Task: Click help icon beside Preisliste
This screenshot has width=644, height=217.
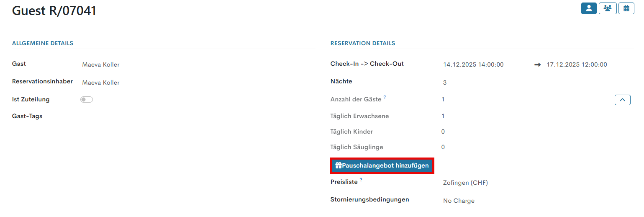Action: click(x=361, y=180)
